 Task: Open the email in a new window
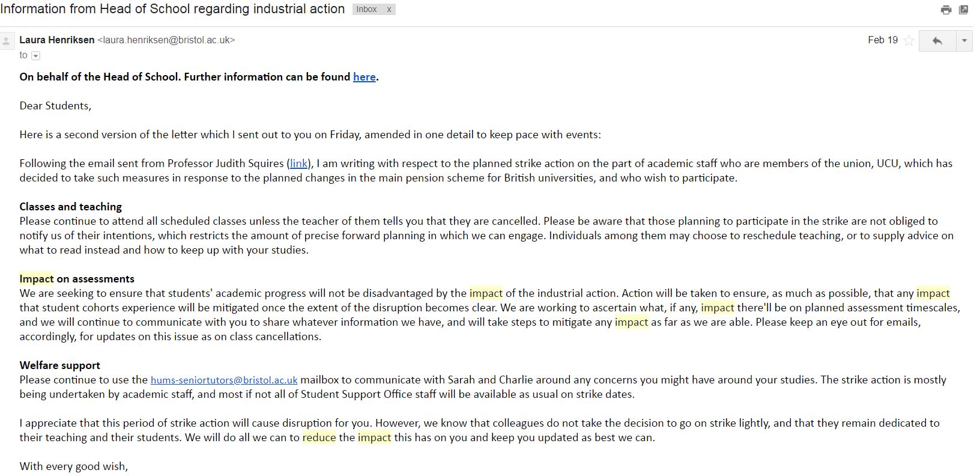pyautogui.click(x=964, y=10)
